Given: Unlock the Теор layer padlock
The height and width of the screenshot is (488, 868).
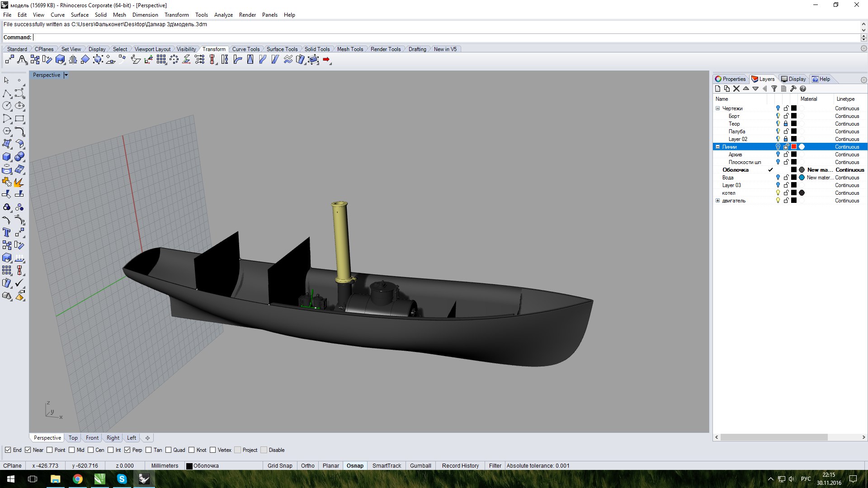Looking at the screenshot, I should click(786, 124).
